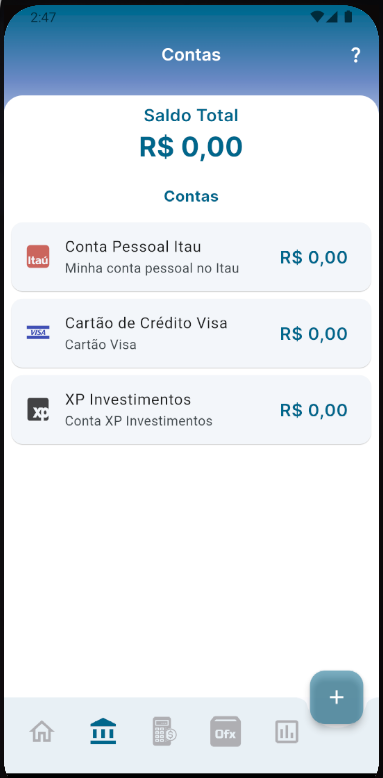Image resolution: width=383 pixels, height=778 pixels.
Task: Open the Conta Pessoal Itau account
Action: tap(191, 257)
